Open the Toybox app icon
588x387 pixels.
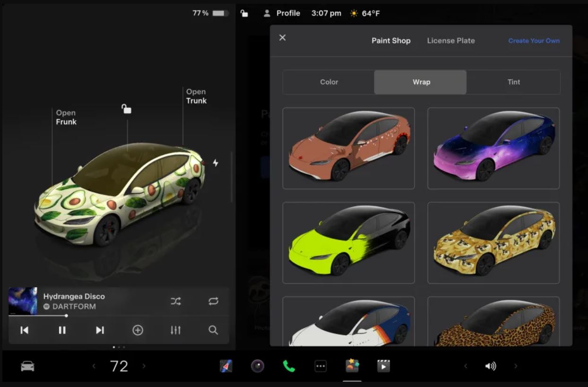click(352, 366)
